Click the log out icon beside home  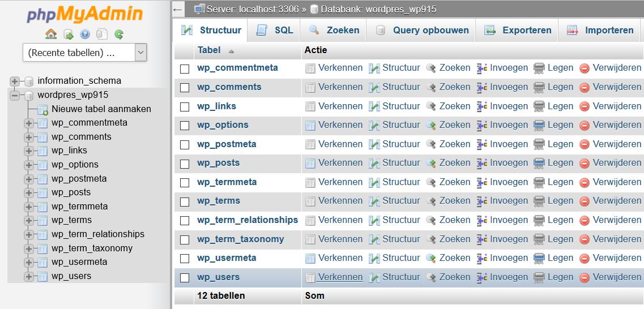point(68,35)
